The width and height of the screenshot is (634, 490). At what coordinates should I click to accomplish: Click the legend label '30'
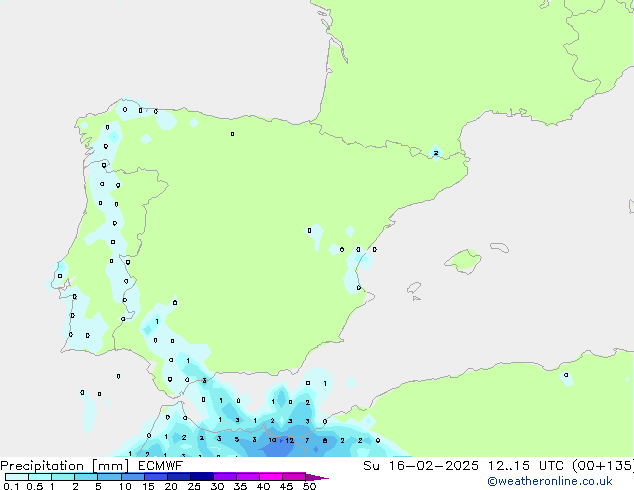click(x=217, y=486)
